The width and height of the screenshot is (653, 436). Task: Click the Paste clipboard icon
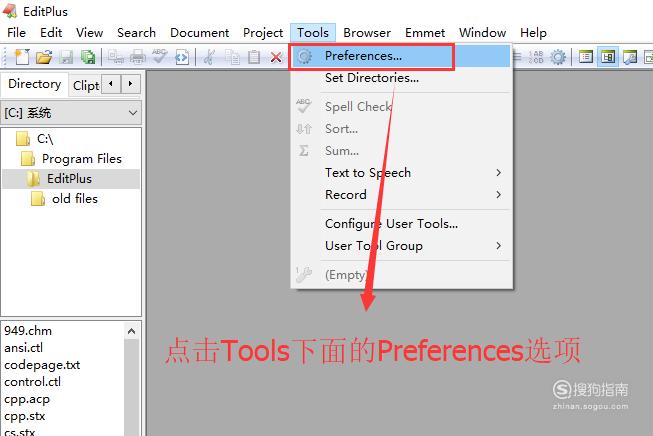pyautogui.click(x=254, y=57)
